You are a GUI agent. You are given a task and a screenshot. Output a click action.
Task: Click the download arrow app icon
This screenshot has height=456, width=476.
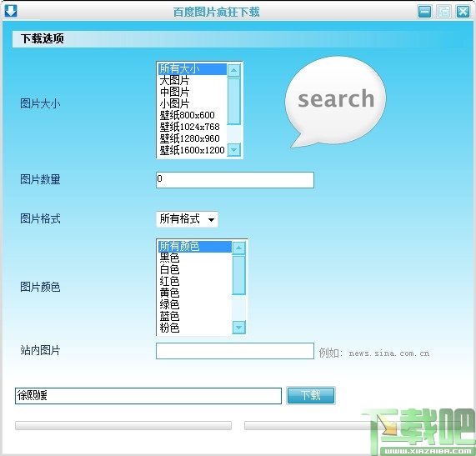click(11, 11)
